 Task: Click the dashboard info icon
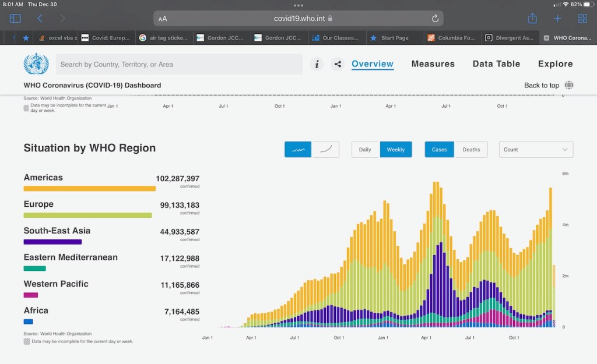[316, 64]
